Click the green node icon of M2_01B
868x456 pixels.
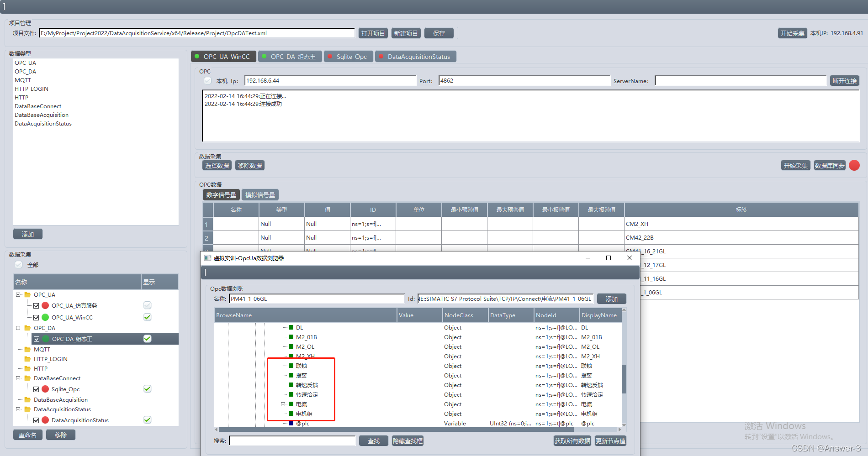pyautogui.click(x=291, y=337)
